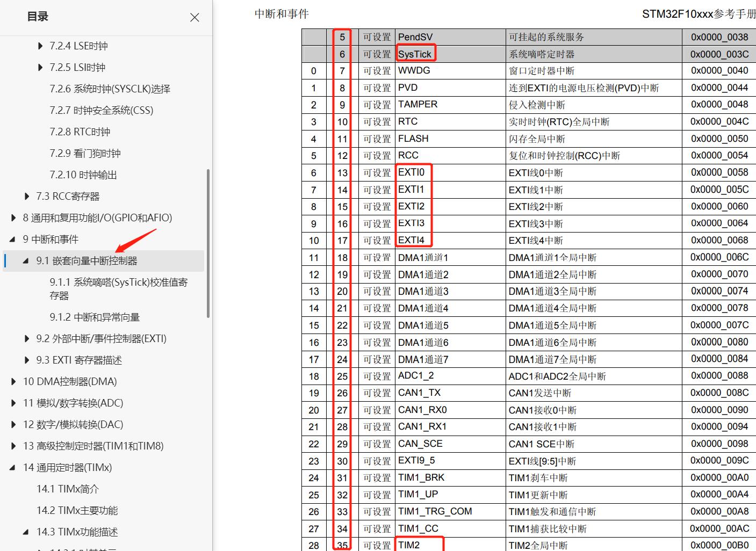Open 13 高级控制定时器(TIM1和TIM8) bookmark
This screenshot has height=551, width=756.
coord(93,446)
